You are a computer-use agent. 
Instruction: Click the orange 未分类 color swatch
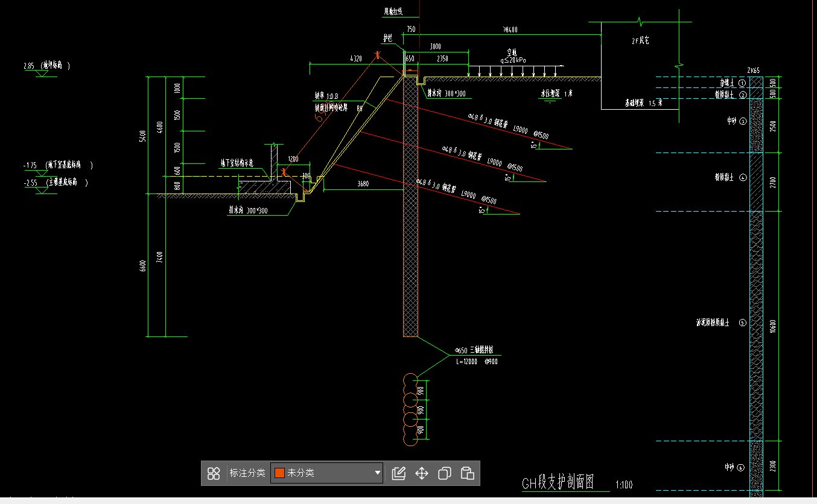(x=279, y=473)
